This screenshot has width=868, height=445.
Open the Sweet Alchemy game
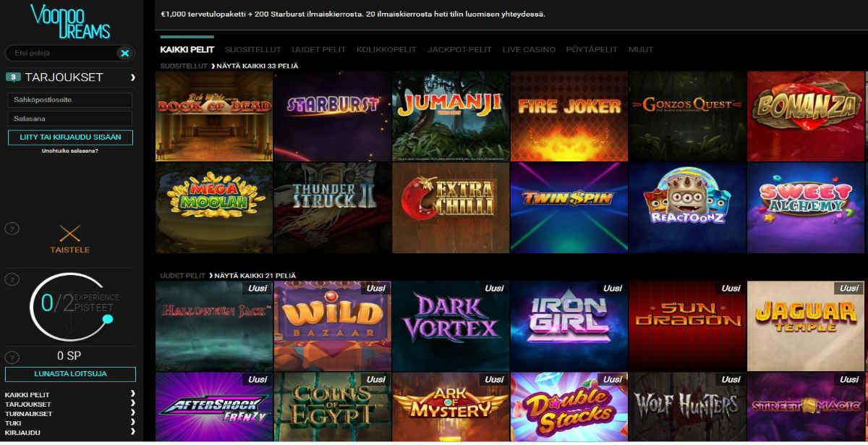pos(806,208)
